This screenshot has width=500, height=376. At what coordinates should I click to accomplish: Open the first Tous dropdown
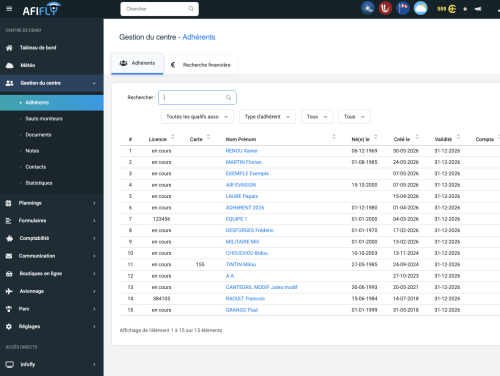[317, 117]
